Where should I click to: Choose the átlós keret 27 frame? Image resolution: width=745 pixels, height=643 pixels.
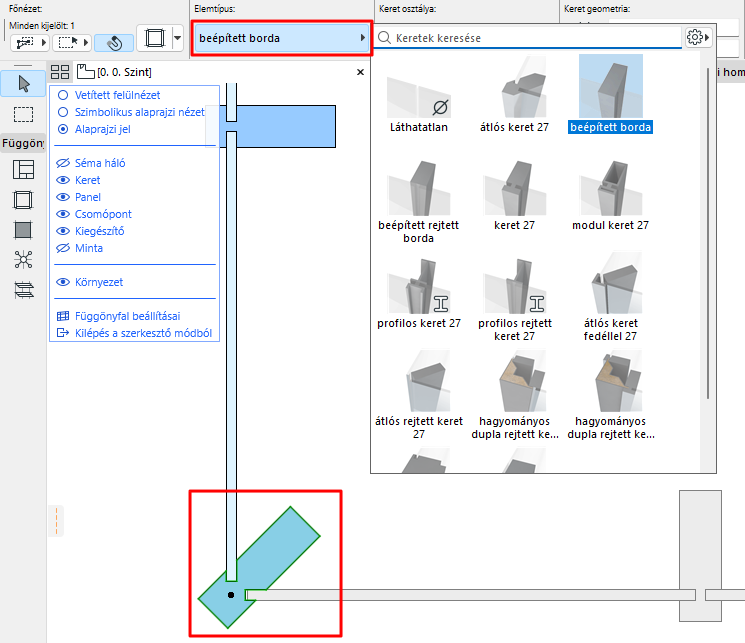[515, 94]
